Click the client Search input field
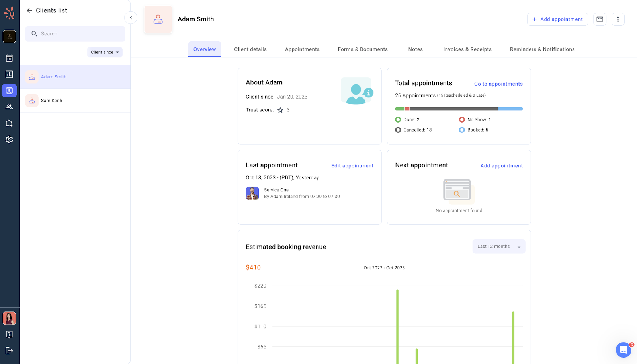 coord(76,34)
